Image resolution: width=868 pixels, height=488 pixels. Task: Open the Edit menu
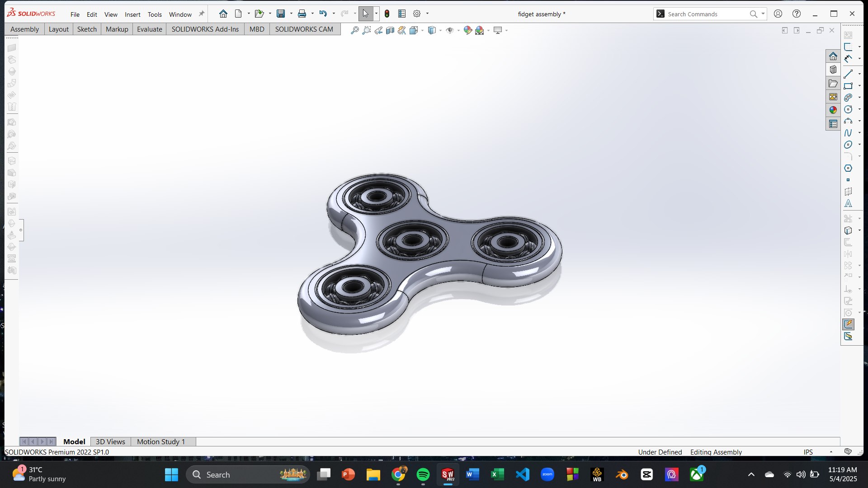(92, 14)
